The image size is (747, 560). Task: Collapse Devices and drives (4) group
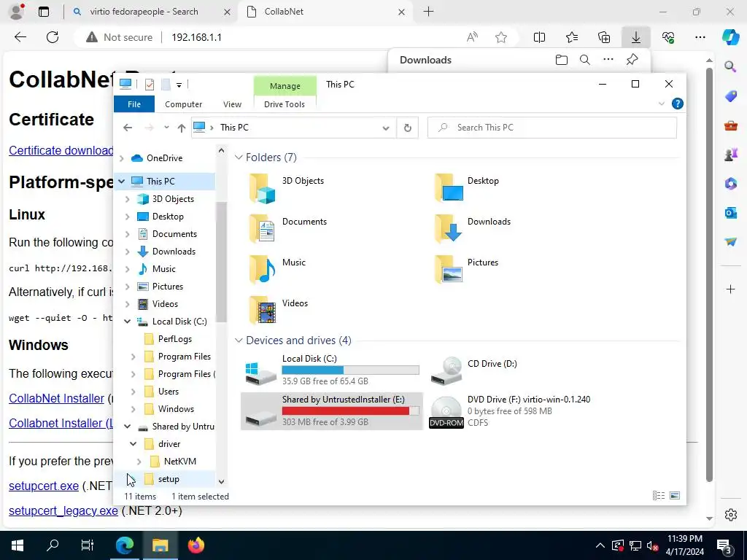point(239,341)
